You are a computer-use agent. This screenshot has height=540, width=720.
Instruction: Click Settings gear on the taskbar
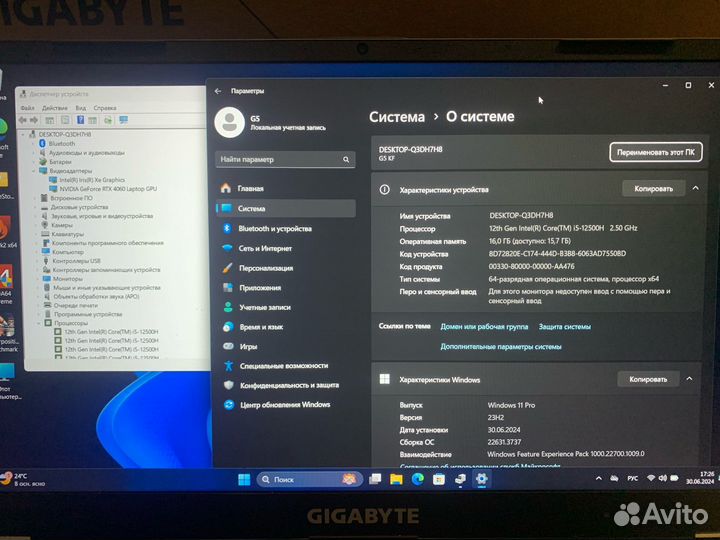tap(481, 479)
